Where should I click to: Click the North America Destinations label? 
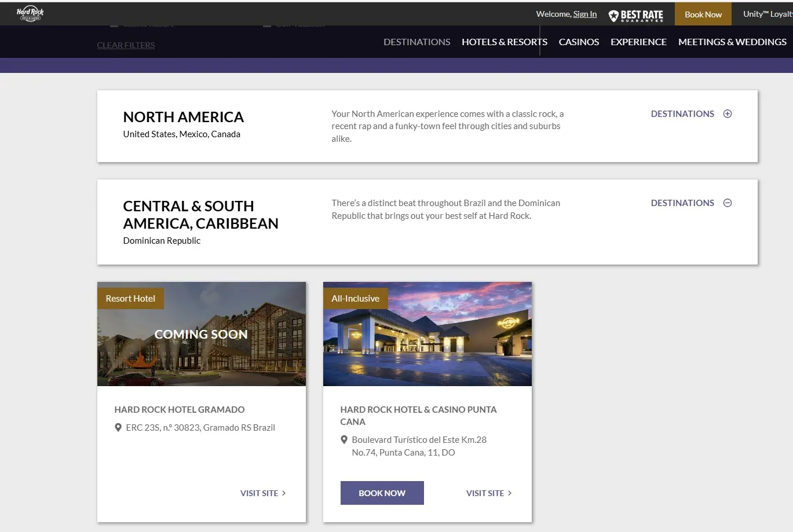click(682, 114)
